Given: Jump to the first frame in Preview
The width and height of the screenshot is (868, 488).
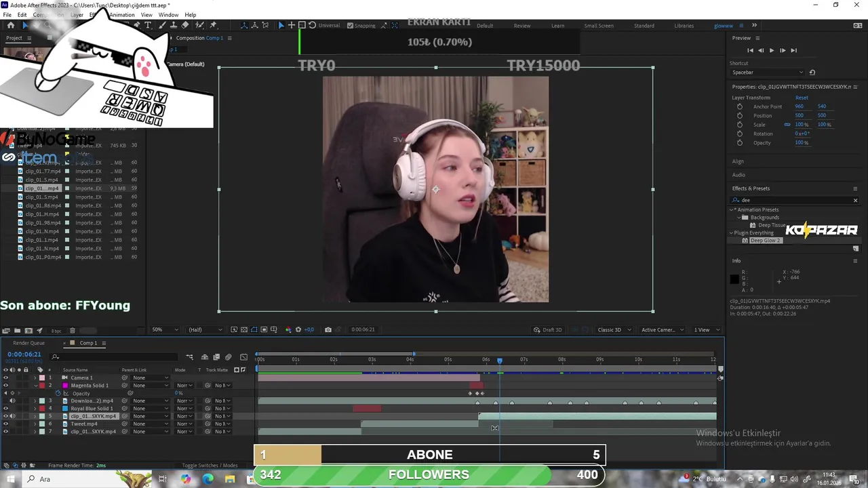Looking at the screenshot, I should [x=750, y=50].
